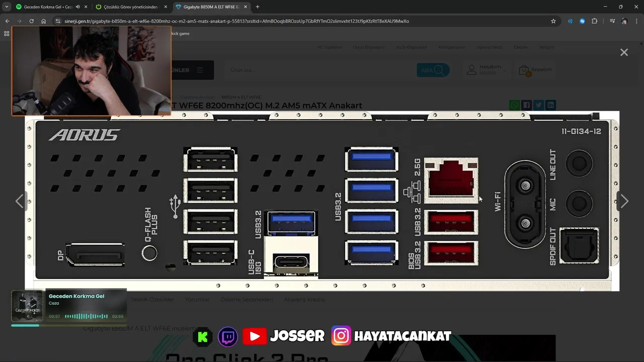Viewport: 644px width, 362px height.
Task: Show the next product image
Action: click(x=624, y=201)
